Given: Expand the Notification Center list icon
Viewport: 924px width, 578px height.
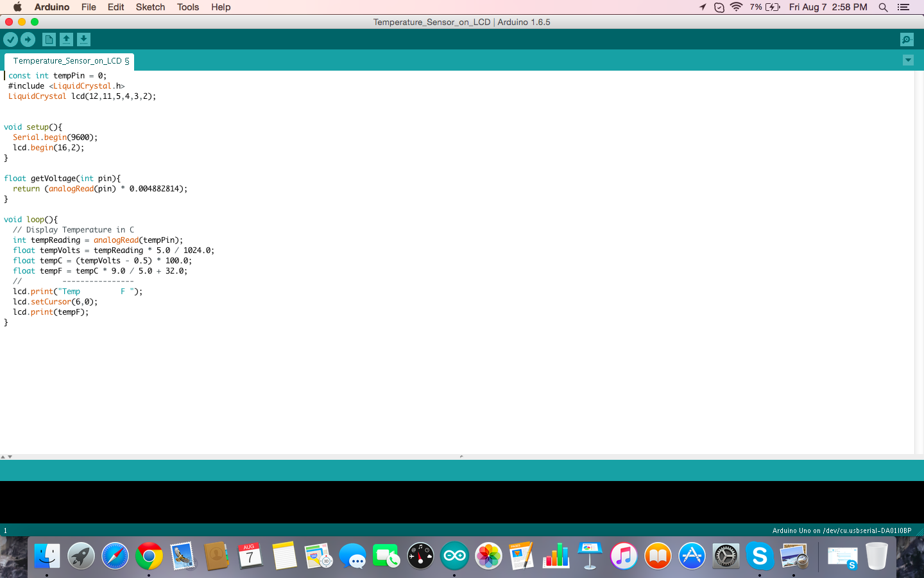Looking at the screenshot, I should 903,7.
